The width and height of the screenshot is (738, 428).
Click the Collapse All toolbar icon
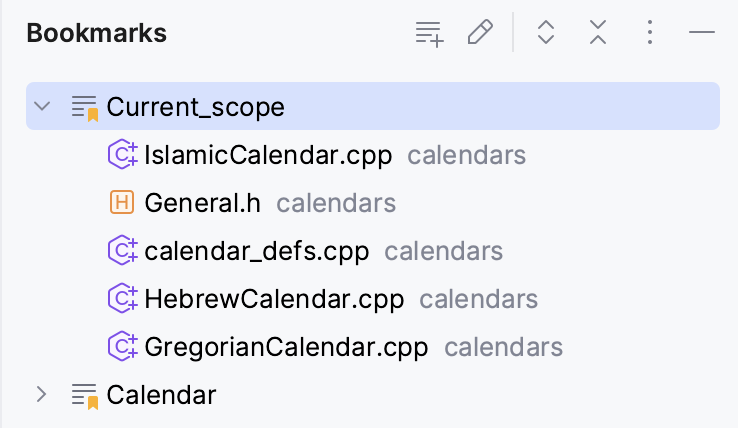point(598,33)
